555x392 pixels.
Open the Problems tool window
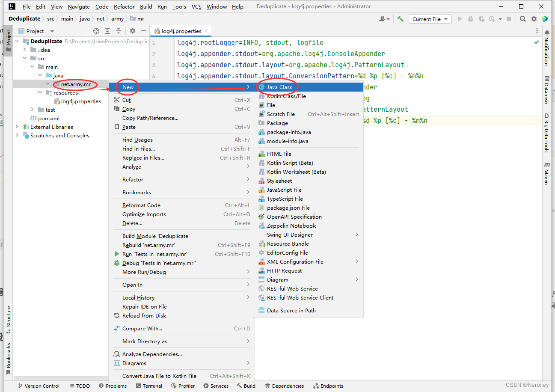(x=113, y=386)
